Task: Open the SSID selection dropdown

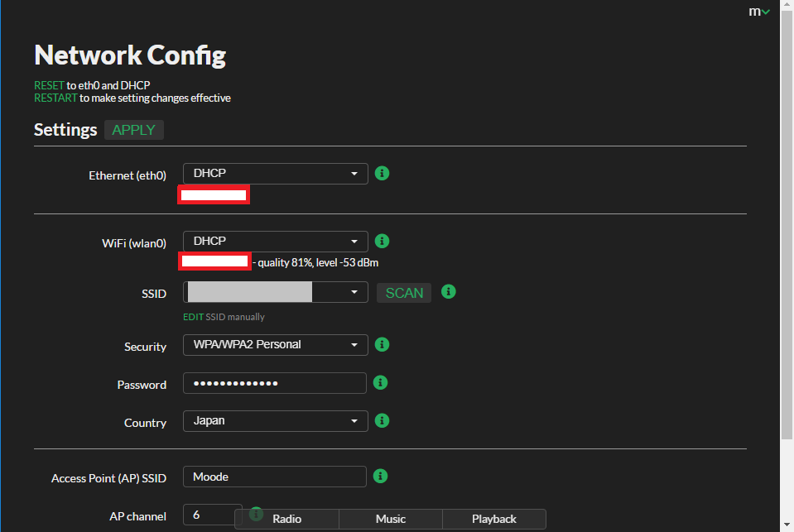Action: pos(276,292)
